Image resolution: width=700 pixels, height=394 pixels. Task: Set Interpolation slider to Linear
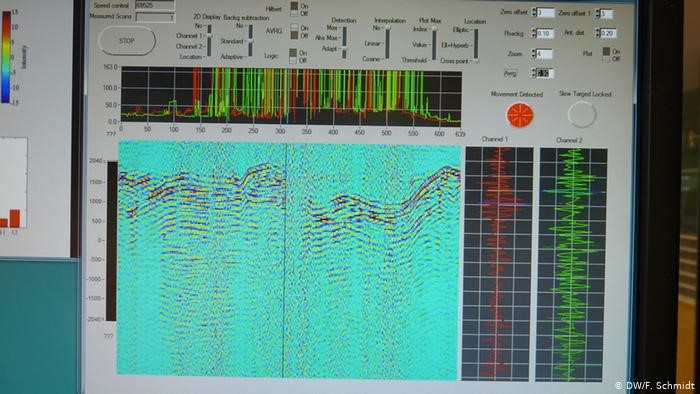click(x=387, y=44)
